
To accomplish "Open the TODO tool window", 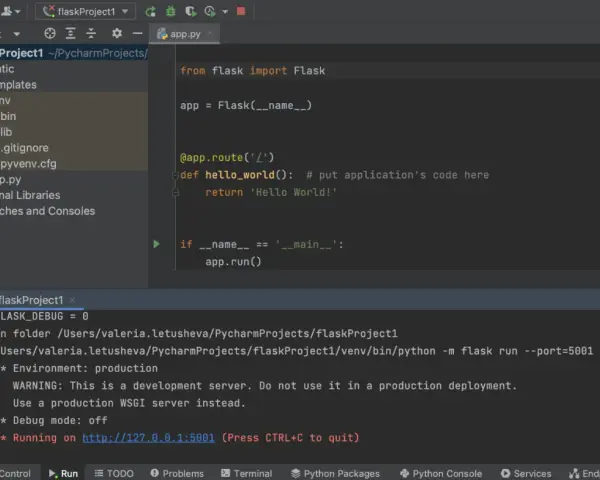I will click(x=114, y=473).
